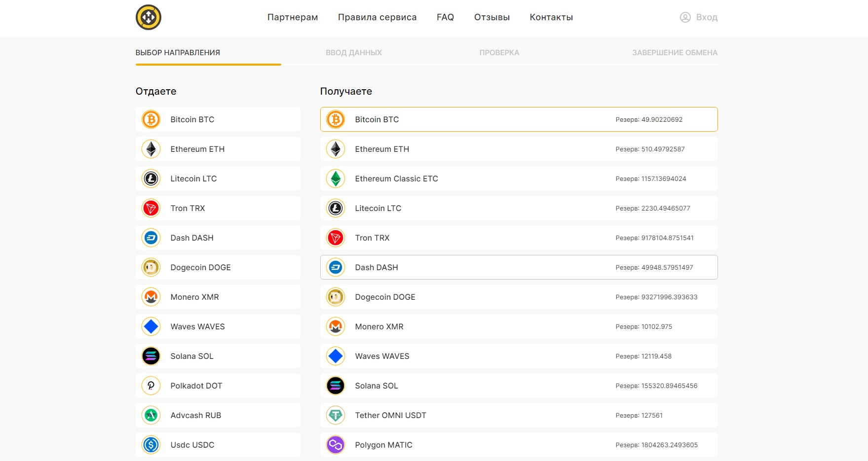This screenshot has height=461, width=868.
Task: Click Polygon MATIC icon
Action: click(336, 445)
